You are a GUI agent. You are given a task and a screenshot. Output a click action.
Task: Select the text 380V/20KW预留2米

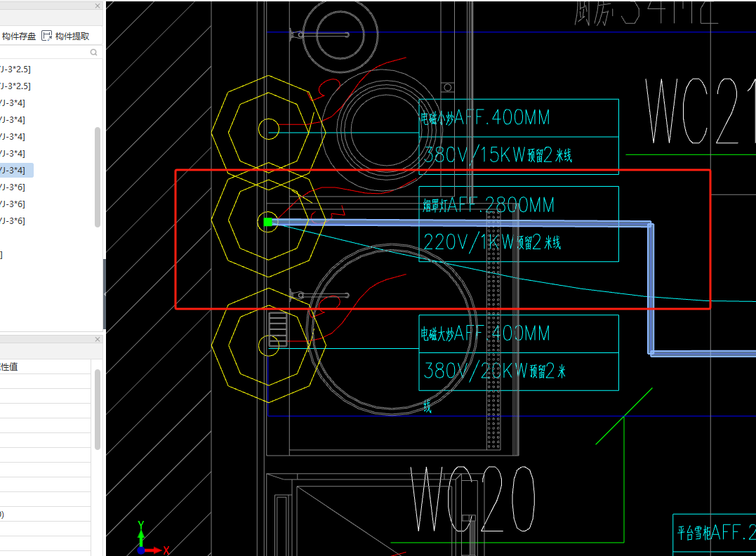coord(494,371)
